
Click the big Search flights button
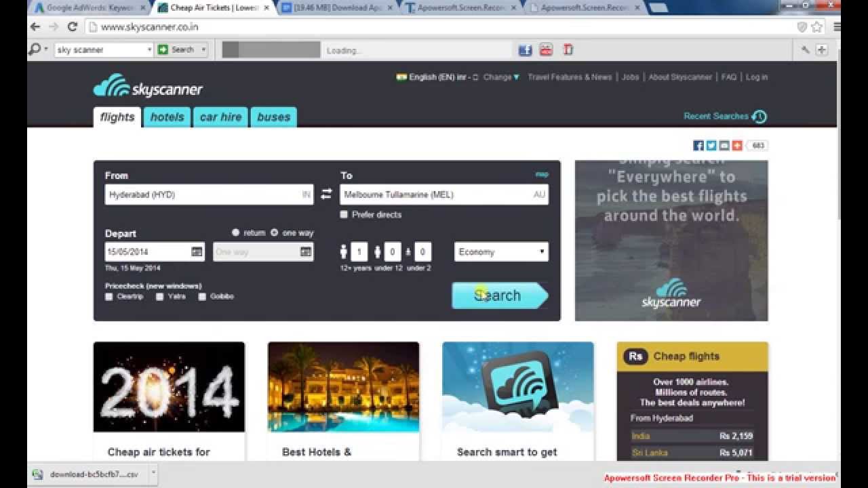(500, 296)
